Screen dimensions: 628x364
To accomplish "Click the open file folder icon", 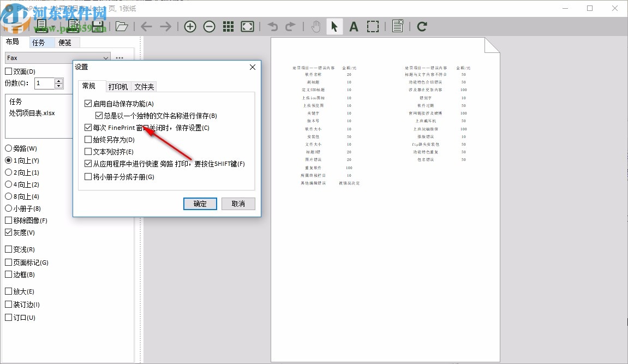I will tap(121, 26).
